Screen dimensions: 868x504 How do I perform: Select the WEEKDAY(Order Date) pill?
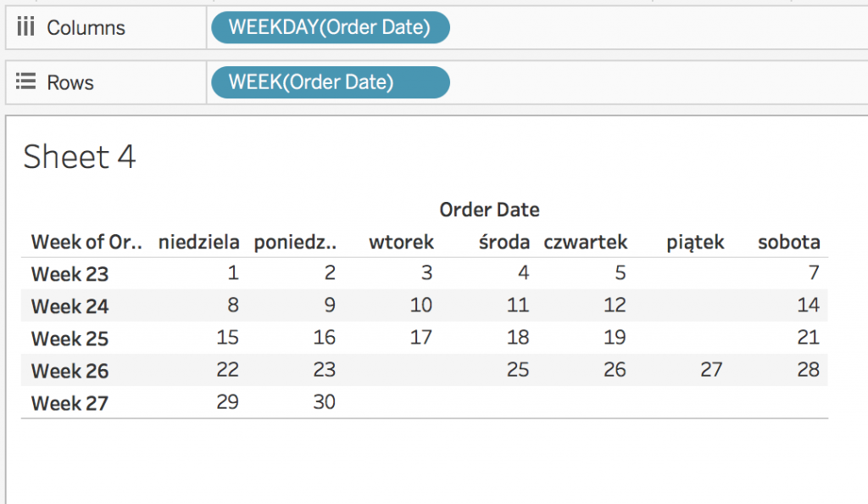(x=330, y=28)
